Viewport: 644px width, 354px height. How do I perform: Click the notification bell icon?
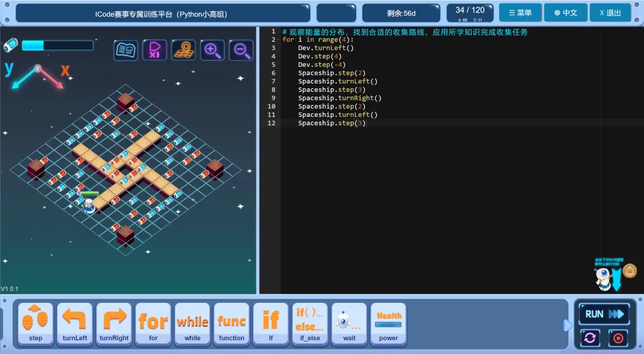point(630,271)
